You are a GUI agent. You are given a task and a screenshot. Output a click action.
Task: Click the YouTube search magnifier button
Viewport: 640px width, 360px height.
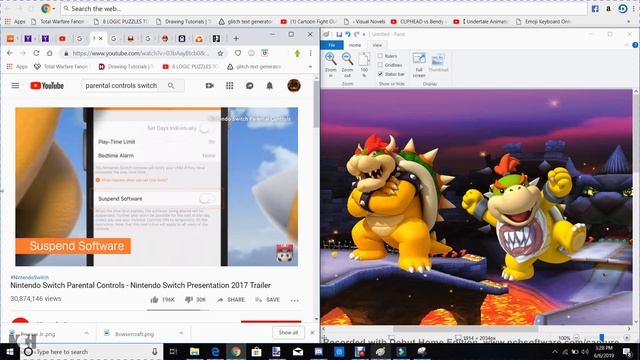tap(171, 86)
